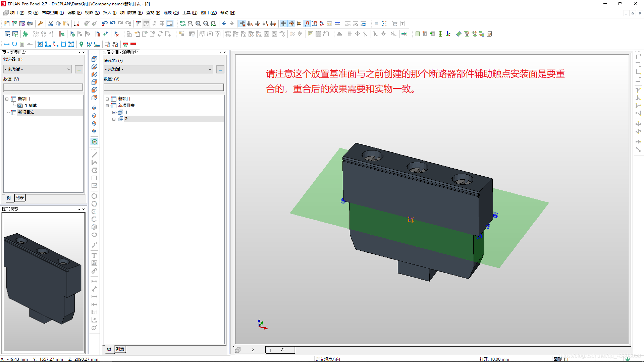Open page filter dropdown 未激活
Viewport: 644px width, 362px height.
[x=38, y=69]
